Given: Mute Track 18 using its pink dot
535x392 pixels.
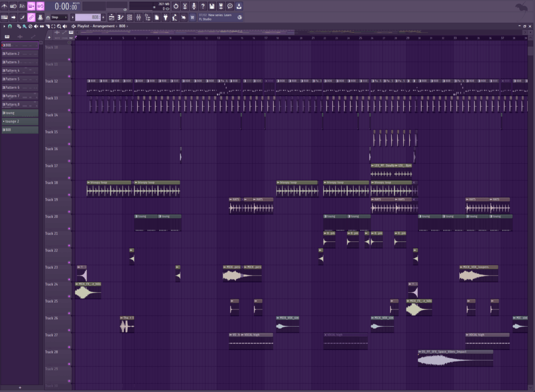Looking at the screenshot, I should click(x=69, y=195).
